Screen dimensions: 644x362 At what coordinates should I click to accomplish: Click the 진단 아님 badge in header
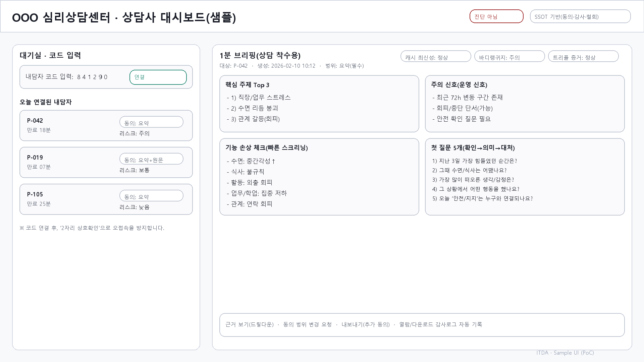point(496,16)
